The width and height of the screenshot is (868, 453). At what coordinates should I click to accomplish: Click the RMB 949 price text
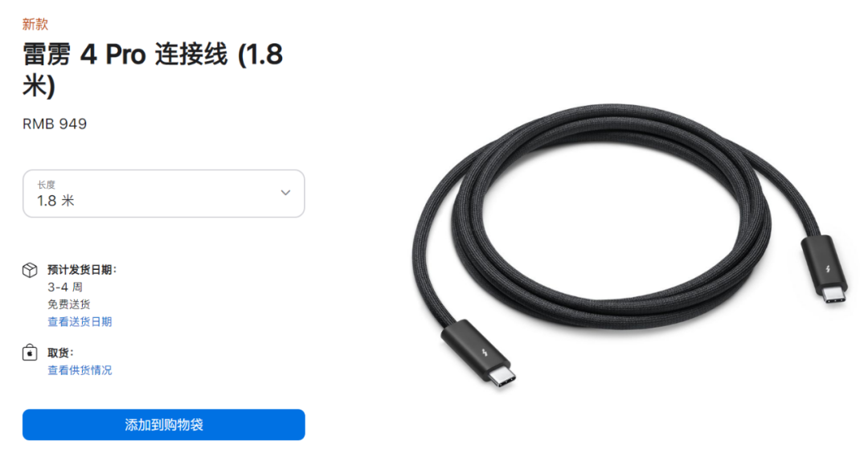(x=55, y=124)
